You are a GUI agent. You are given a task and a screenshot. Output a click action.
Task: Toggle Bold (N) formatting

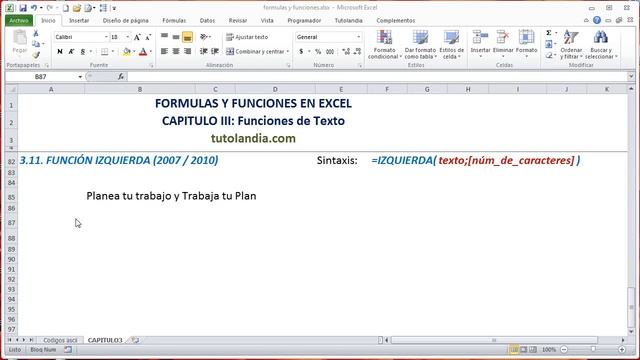[60, 51]
